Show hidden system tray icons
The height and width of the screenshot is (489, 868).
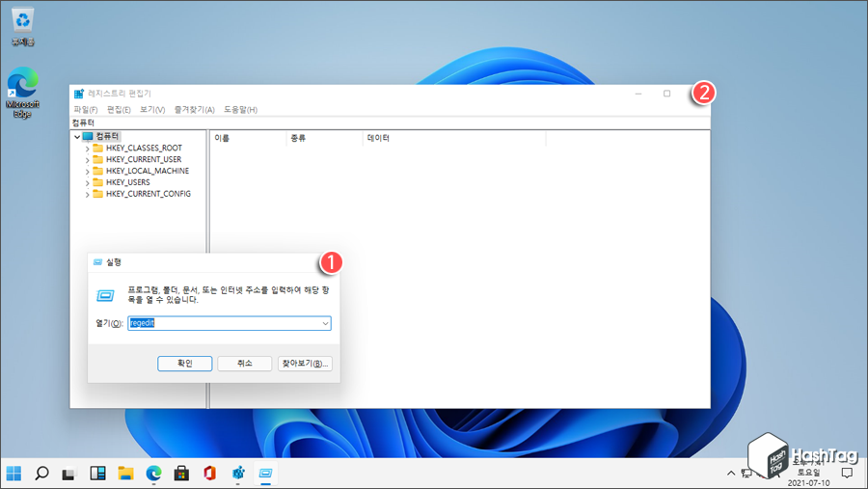click(x=731, y=473)
